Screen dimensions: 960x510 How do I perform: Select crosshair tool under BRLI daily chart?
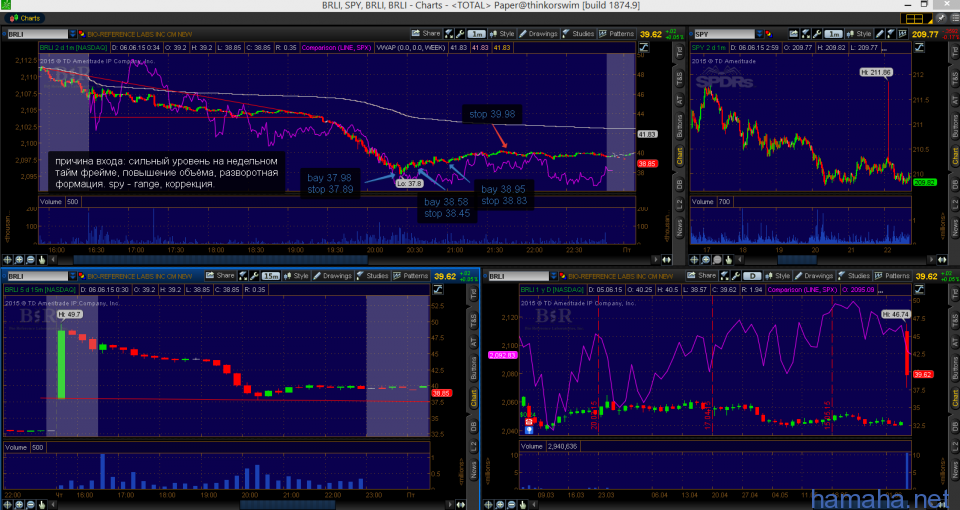point(488,505)
